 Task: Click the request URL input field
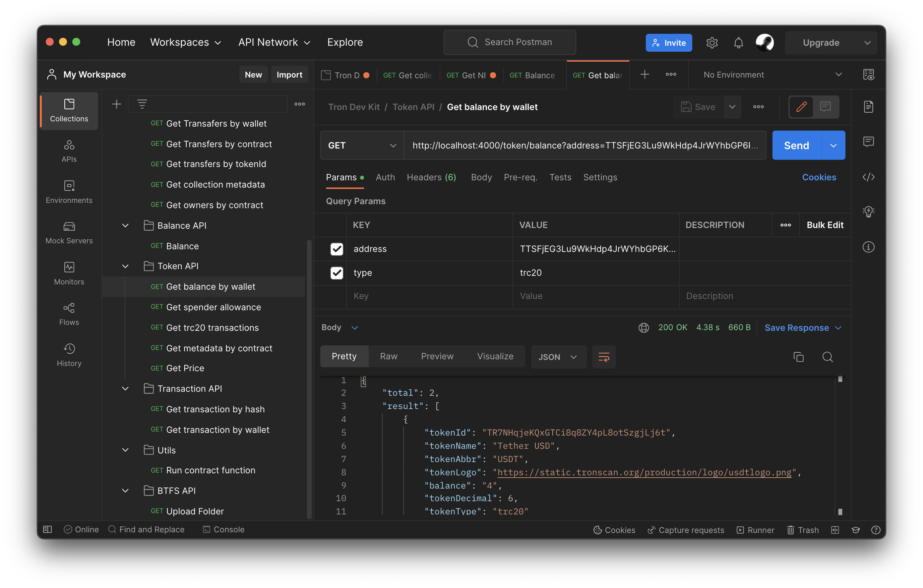coord(584,145)
